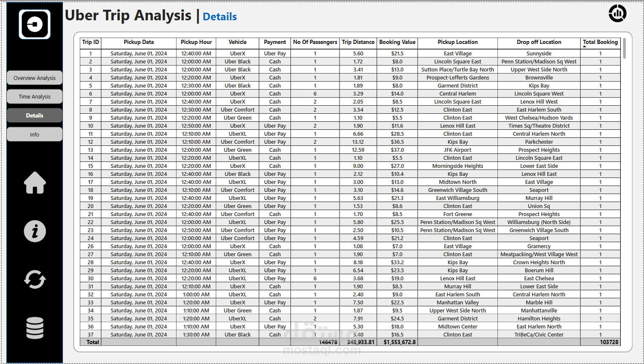Click "Sutton Place/Turtle Bay North" cell

pos(458,70)
